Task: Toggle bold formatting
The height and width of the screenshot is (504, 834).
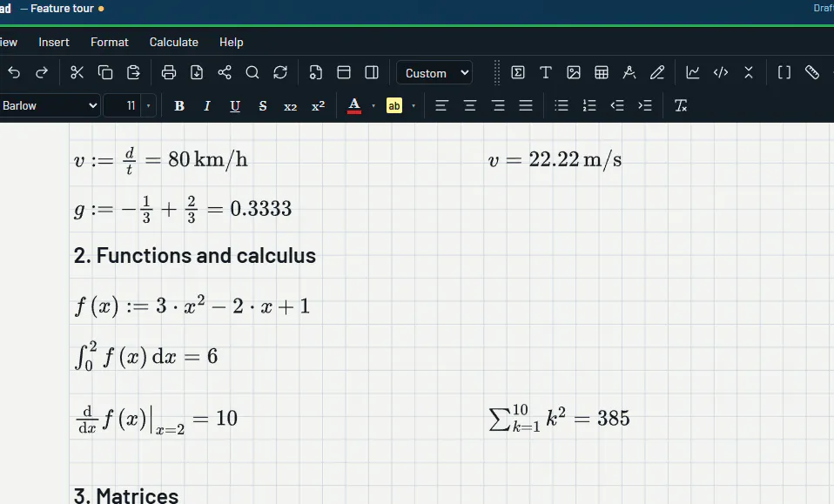Action: (179, 106)
